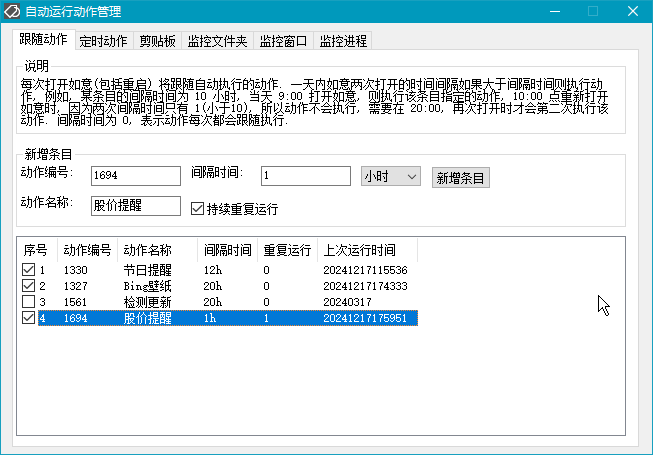Click action number 1561 in the list

(75, 302)
